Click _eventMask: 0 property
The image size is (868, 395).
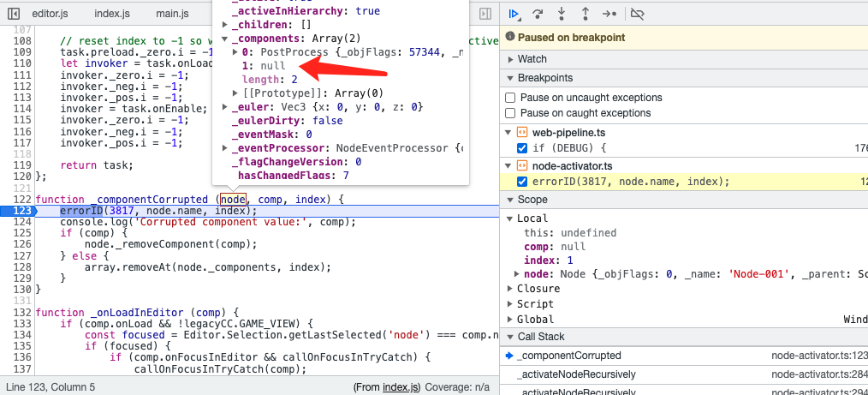pos(271,135)
